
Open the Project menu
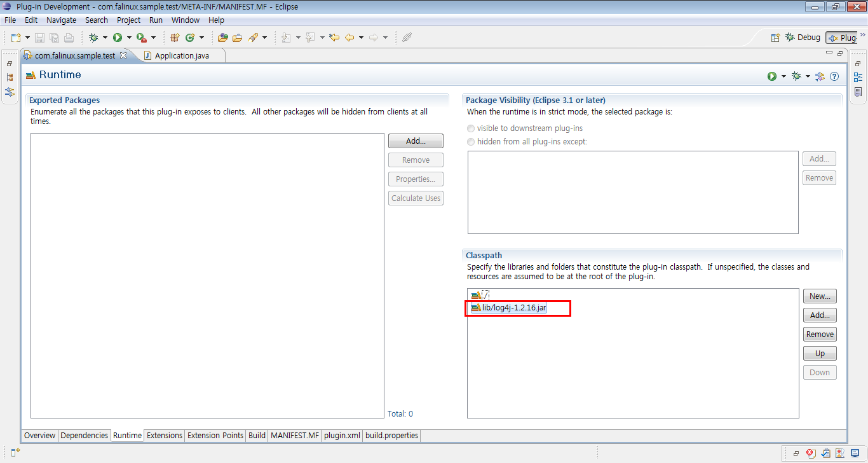[128, 20]
